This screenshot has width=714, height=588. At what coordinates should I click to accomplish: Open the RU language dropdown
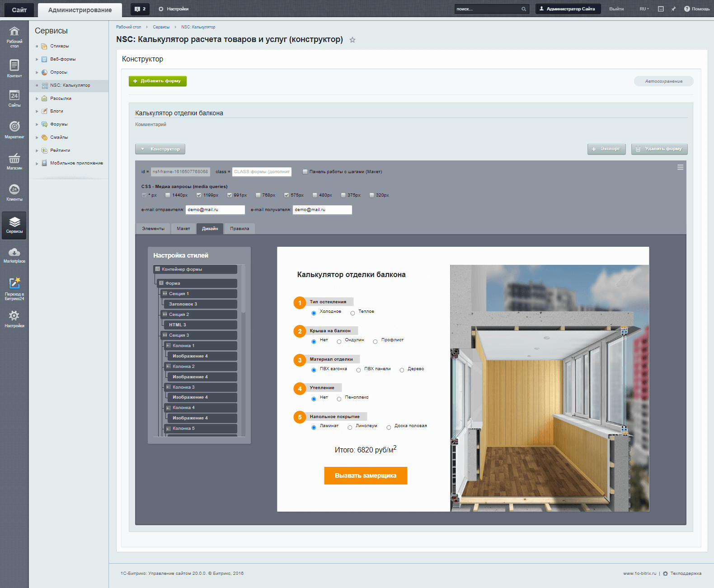(644, 9)
